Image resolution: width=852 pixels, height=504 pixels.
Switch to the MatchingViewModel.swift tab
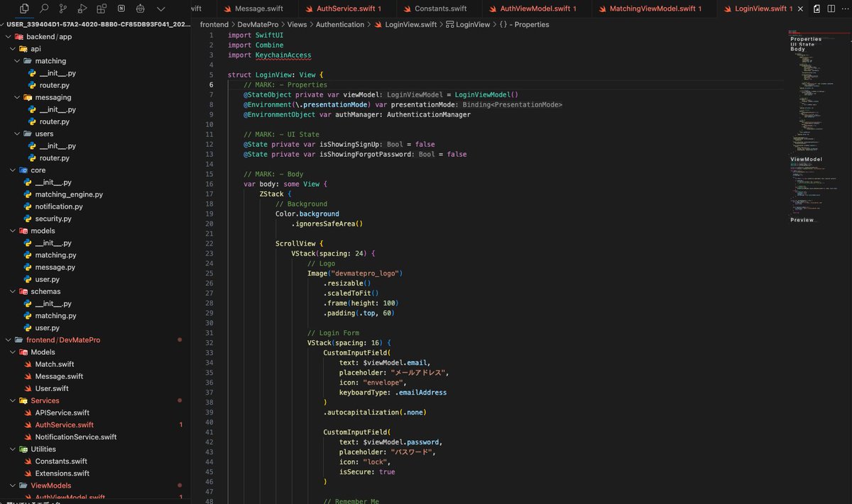click(655, 9)
